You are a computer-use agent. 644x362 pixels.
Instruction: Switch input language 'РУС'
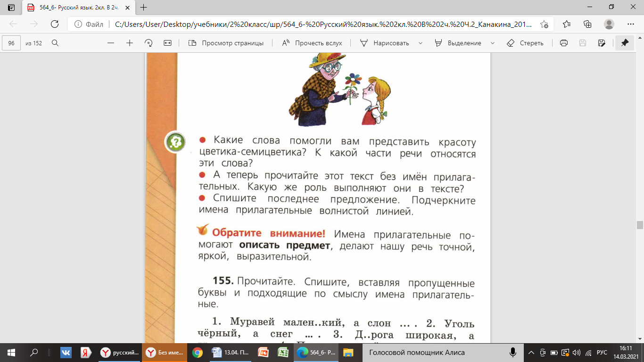pos(602,352)
